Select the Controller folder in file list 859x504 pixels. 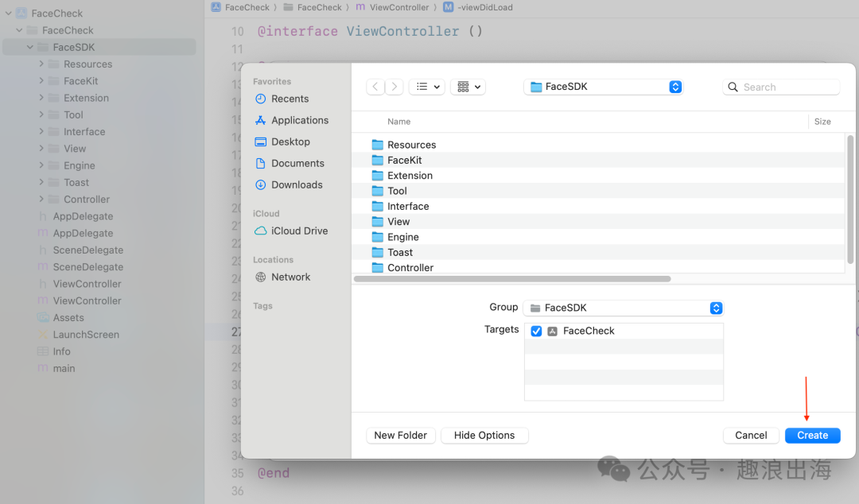point(597,267)
